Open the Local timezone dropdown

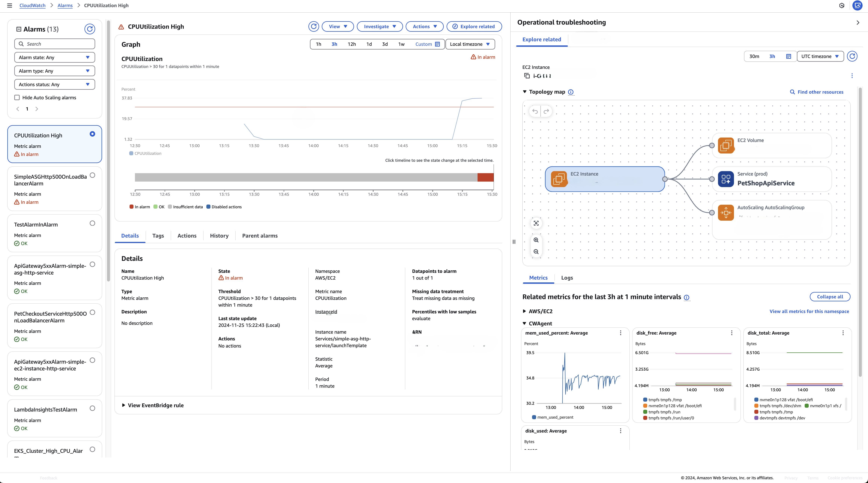470,44
